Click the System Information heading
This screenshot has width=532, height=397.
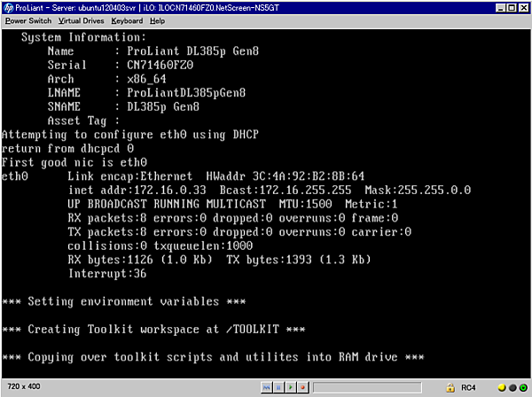(x=83, y=37)
